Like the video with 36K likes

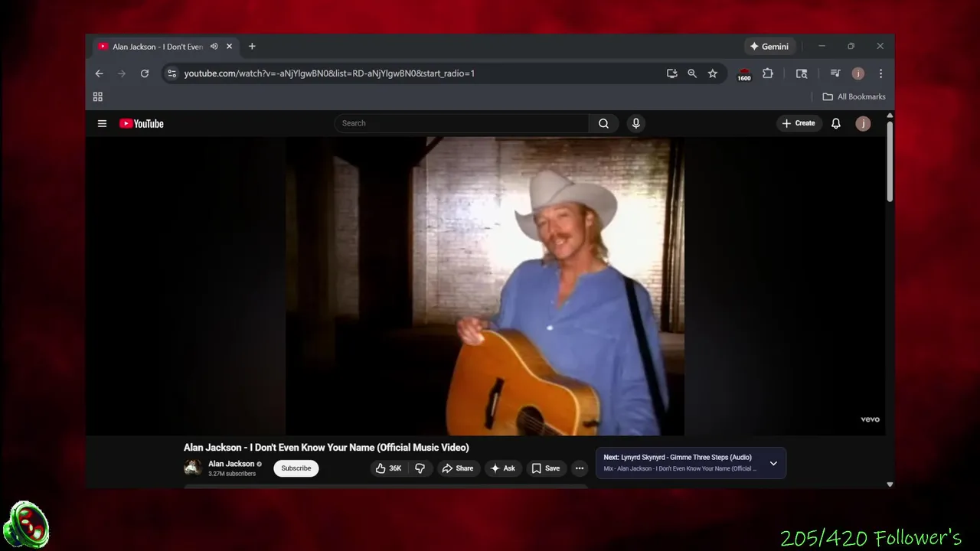[x=389, y=468]
